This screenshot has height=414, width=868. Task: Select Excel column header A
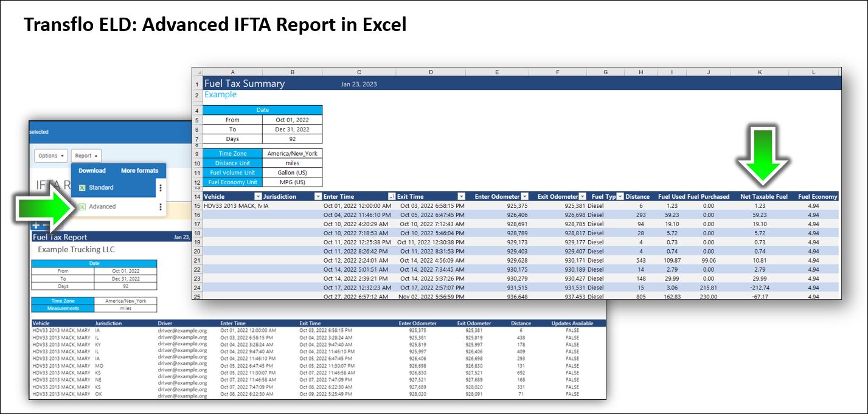click(x=233, y=72)
